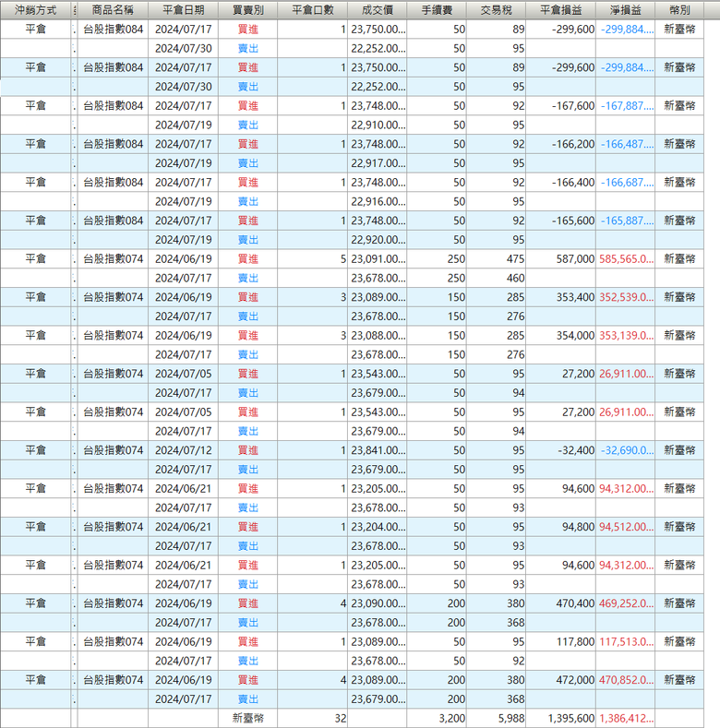Select the -166,487 net loss value
720x728 pixels.
point(627,144)
